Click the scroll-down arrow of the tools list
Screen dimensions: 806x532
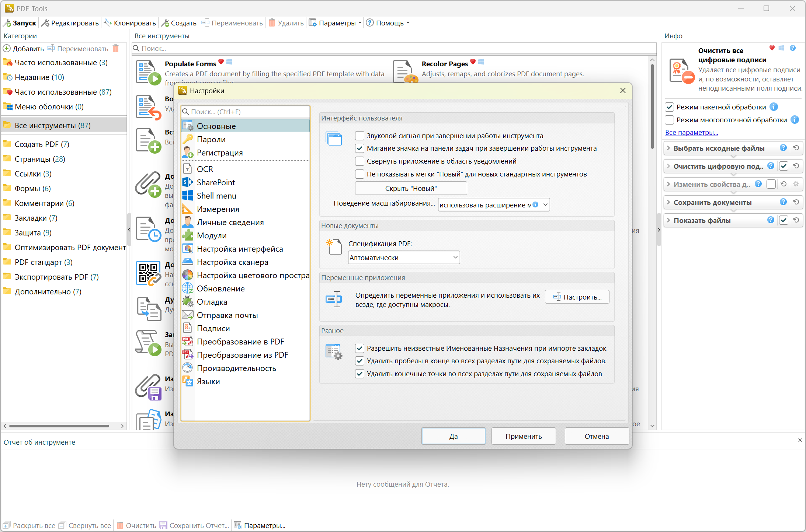(x=652, y=426)
